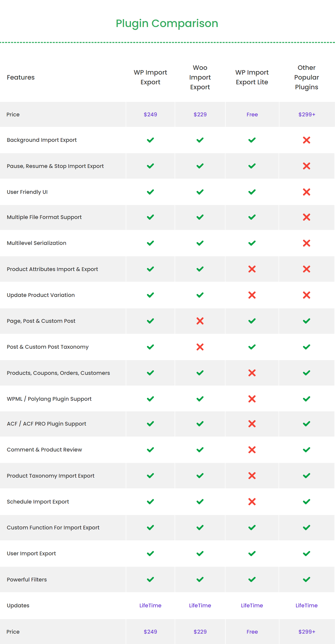The height and width of the screenshot is (644, 335).
Task: Click Woo Import Export's cross for Post & Custom Post Taxonomy
Action: click(x=200, y=347)
